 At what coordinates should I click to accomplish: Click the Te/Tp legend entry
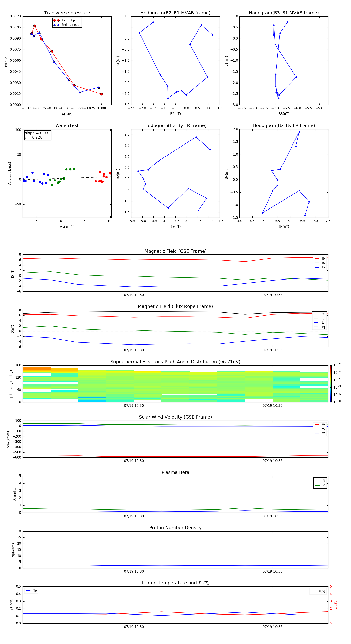318,591
